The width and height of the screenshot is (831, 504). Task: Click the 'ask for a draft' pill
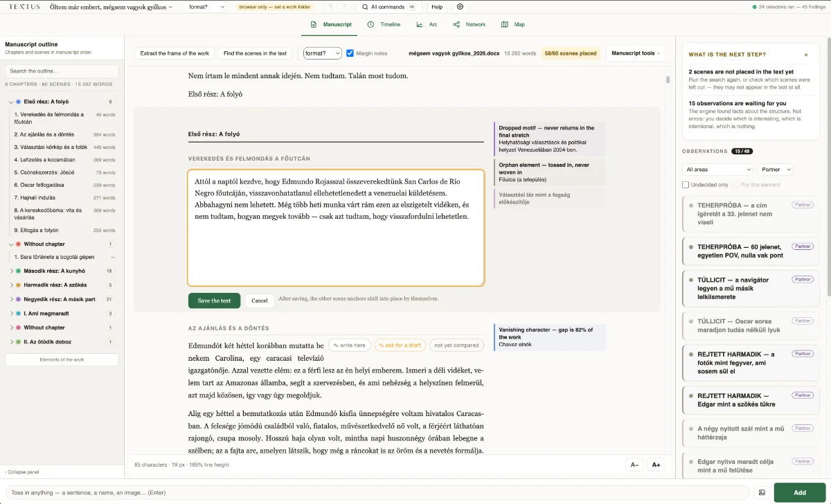(x=399, y=345)
